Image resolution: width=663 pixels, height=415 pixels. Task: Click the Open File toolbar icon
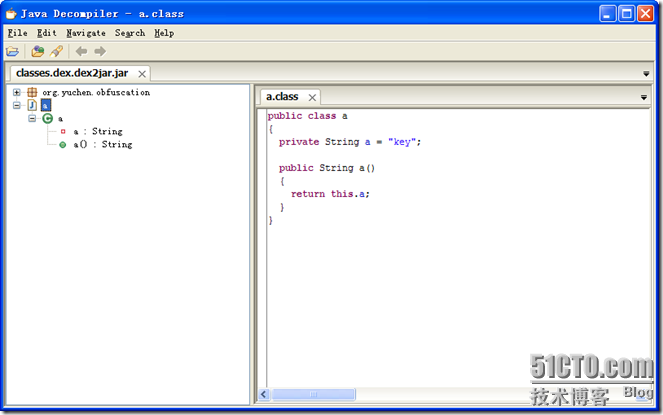[13, 51]
